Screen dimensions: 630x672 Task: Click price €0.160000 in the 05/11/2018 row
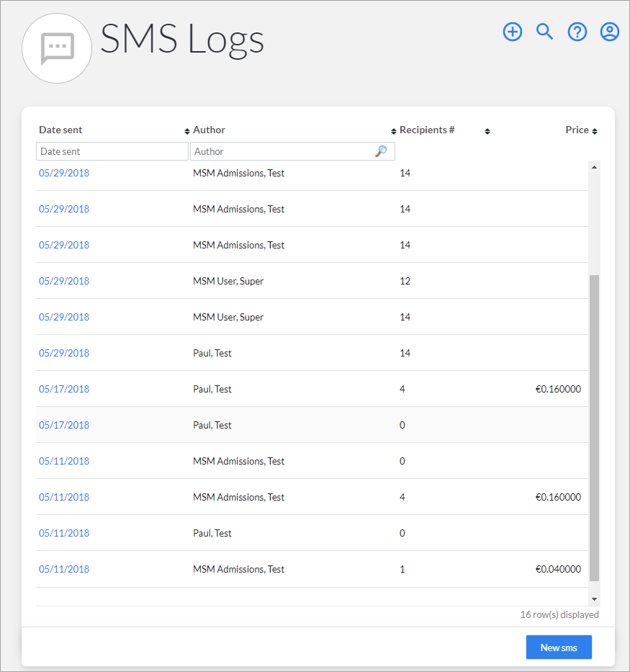point(559,497)
